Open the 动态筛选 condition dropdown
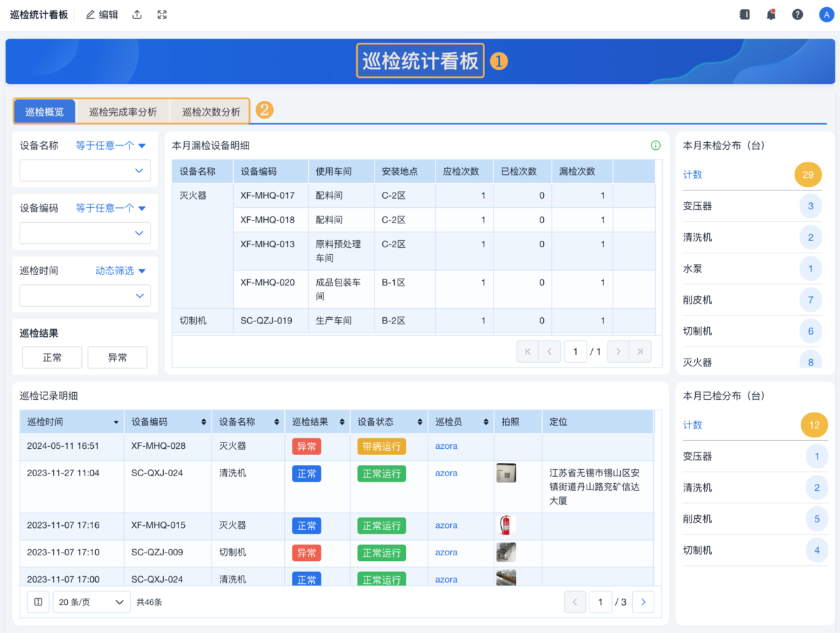 click(x=120, y=271)
